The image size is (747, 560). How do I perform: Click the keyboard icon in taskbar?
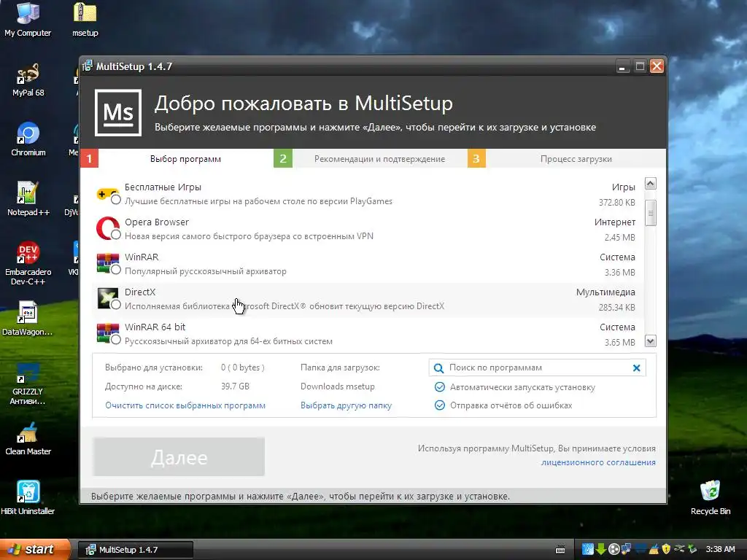click(x=560, y=550)
